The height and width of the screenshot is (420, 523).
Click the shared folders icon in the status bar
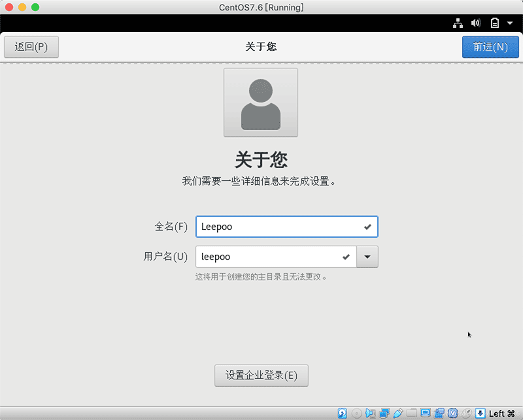[x=411, y=413]
